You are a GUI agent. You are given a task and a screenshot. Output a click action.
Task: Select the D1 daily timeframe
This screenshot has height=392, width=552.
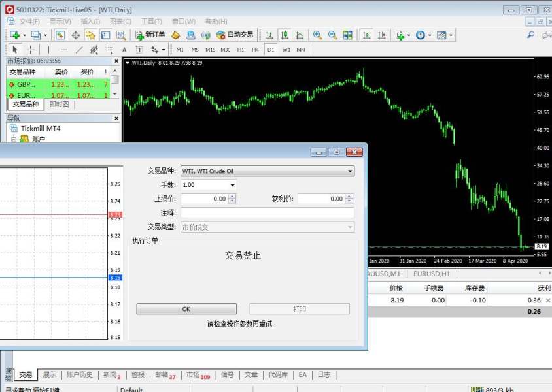(x=270, y=50)
